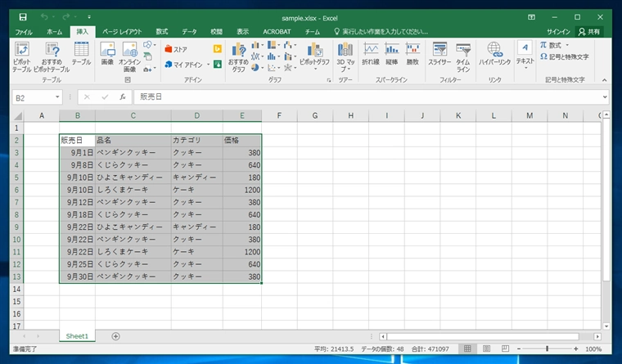Switch to the ホーム tab
This screenshot has height=364, width=622.
pyautogui.click(x=55, y=31)
